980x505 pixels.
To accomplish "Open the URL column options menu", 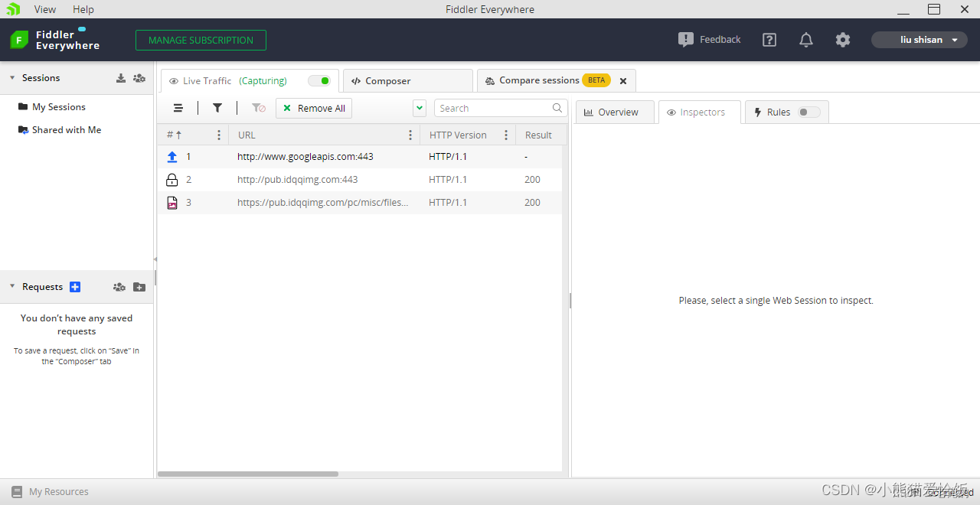I will point(410,135).
